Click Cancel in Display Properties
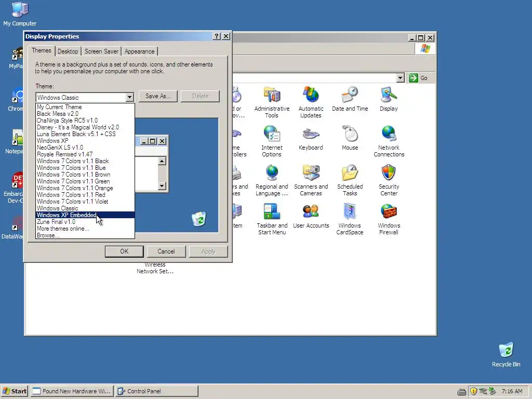Viewport: 532px width, 399px height. (x=166, y=251)
